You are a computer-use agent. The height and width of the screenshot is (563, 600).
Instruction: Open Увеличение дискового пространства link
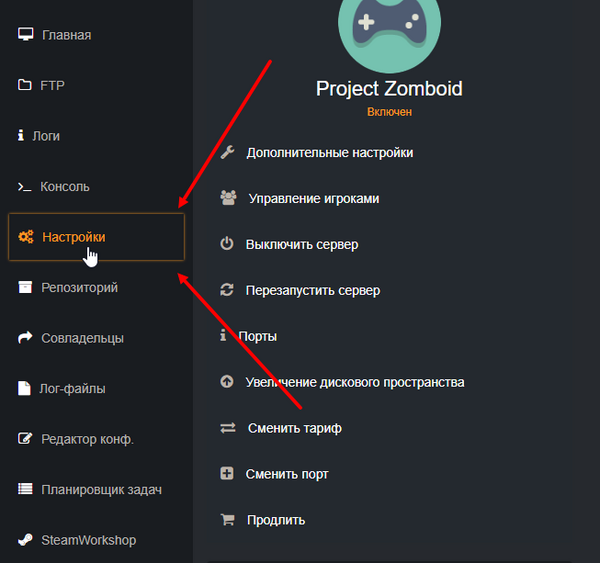click(x=355, y=382)
